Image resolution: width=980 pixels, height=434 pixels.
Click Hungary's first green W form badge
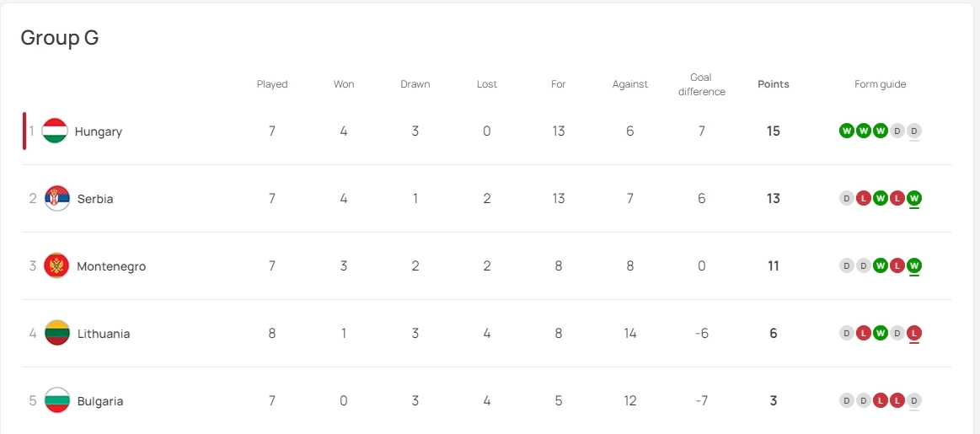click(847, 131)
